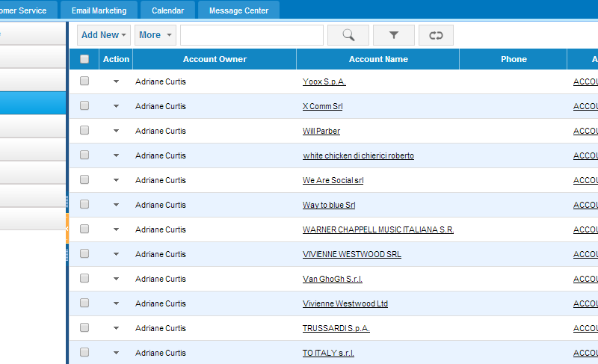The height and width of the screenshot is (364, 598).
Task: Check the box for X Comm Srl row
Action: click(x=84, y=105)
